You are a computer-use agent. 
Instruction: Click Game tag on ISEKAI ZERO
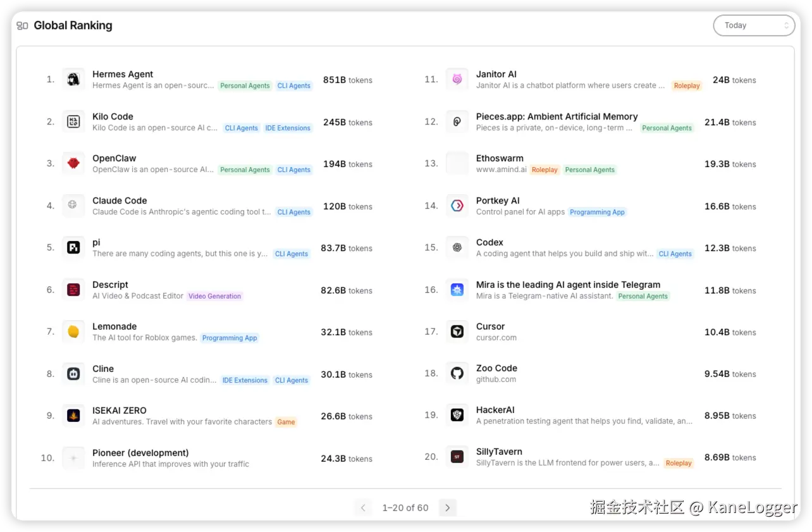[286, 422]
